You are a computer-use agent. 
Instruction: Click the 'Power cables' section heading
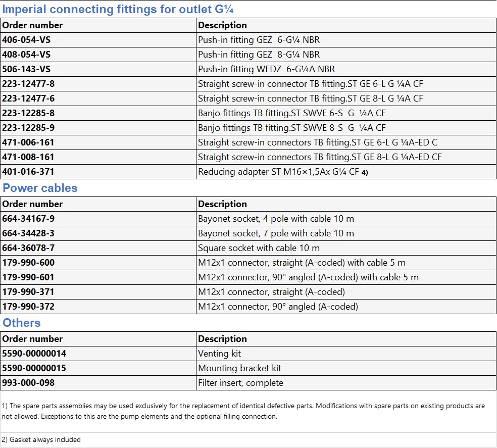coord(40,188)
